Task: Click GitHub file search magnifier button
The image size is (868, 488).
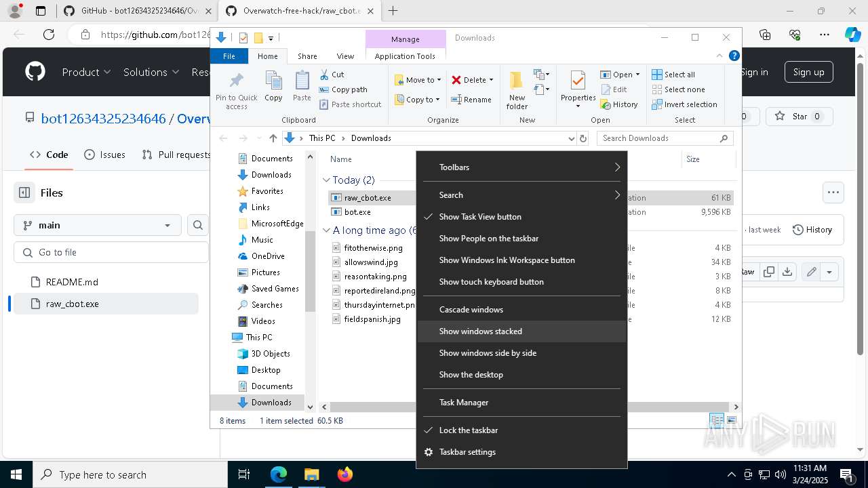Action: 198,225
